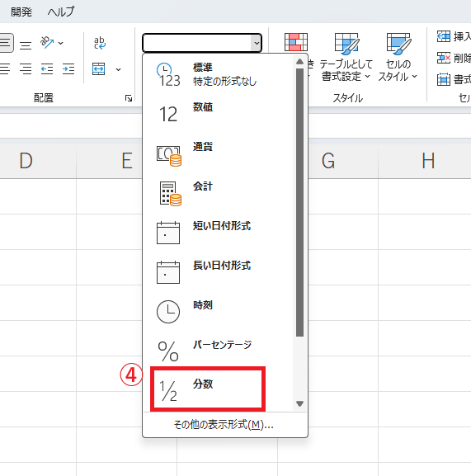The height and width of the screenshot is (476, 471).
Task: Click the conditional formatting icon
Action: point(296,42)
